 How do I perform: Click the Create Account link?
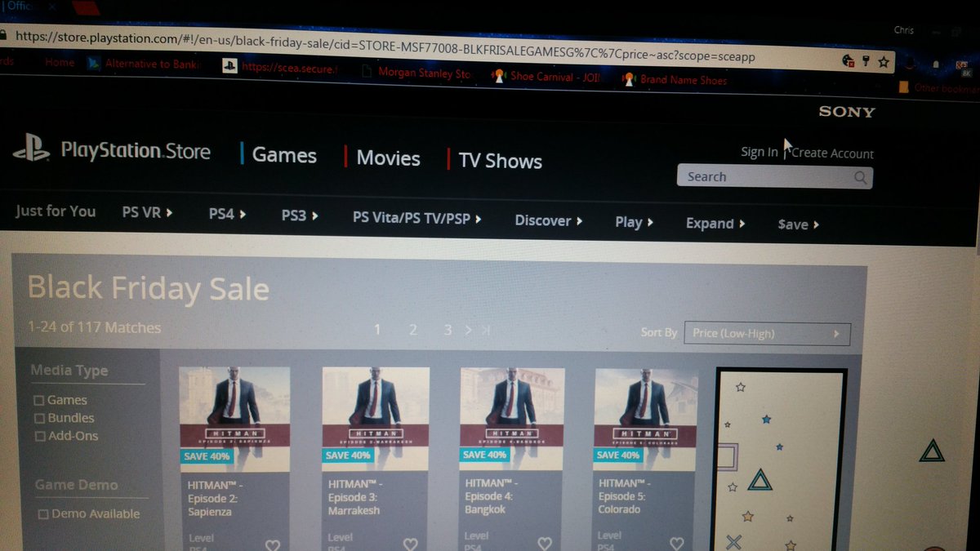tap(832, 153)
